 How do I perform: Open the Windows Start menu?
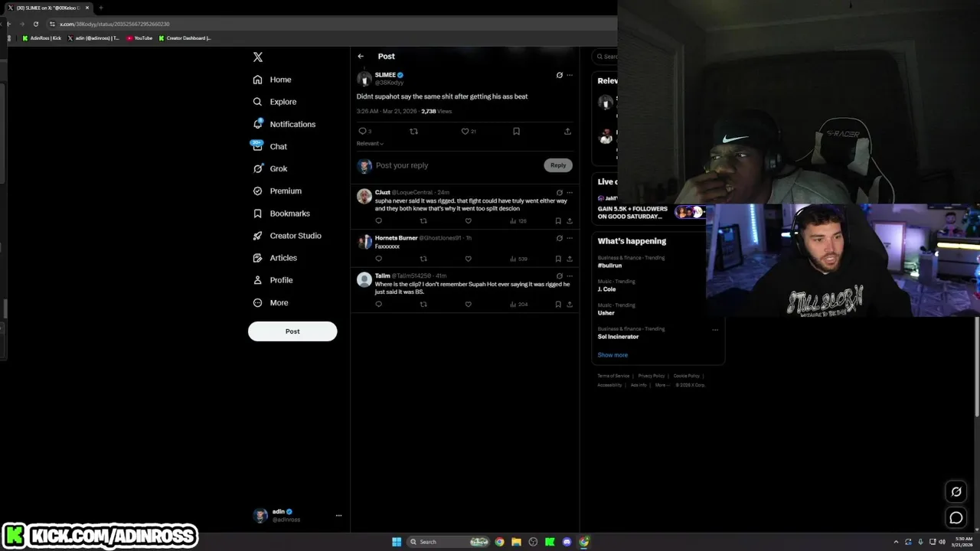click(397, 542)
